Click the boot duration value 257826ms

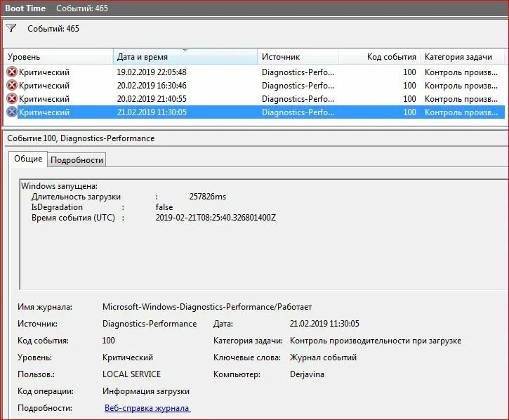[x=207, y=197]
